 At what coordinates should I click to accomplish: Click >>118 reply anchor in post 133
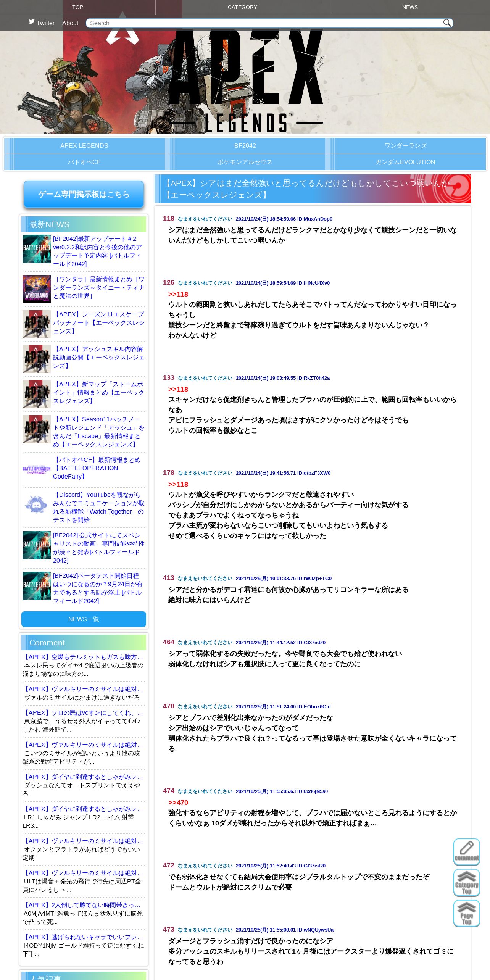[x=178, y=389]
